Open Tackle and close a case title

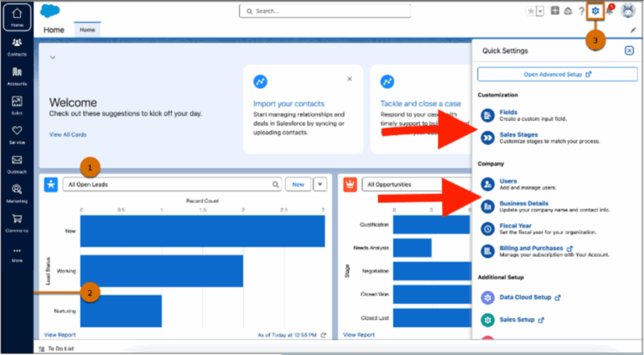pyautogui.click(x=421, y=103)
